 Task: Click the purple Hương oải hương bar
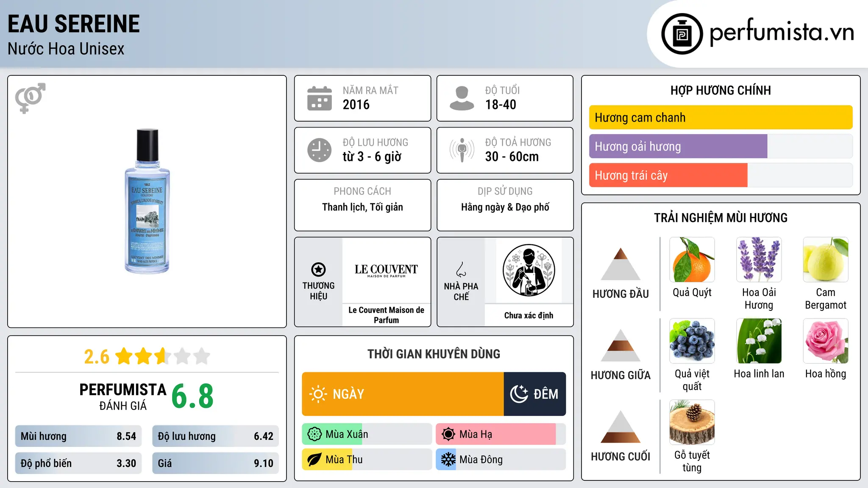[x=678, y=146]
